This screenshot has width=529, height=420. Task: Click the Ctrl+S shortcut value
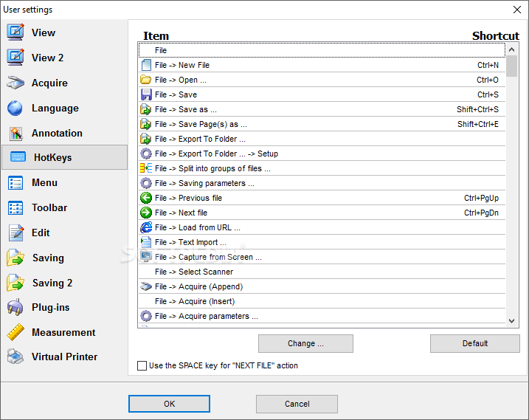coord(488,95)
